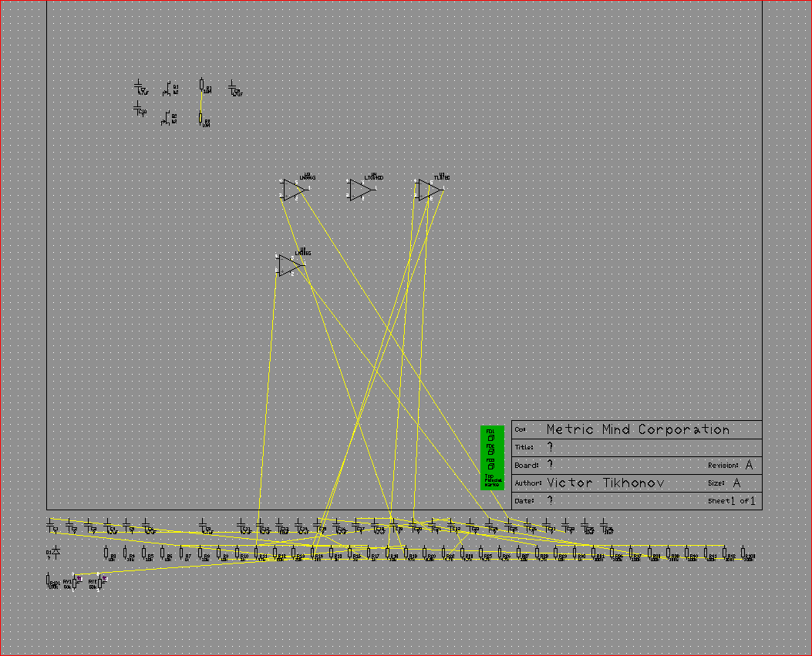Click the Revision value A
The width and height of the screenshot is (812, 656).
tap(749, 466)
